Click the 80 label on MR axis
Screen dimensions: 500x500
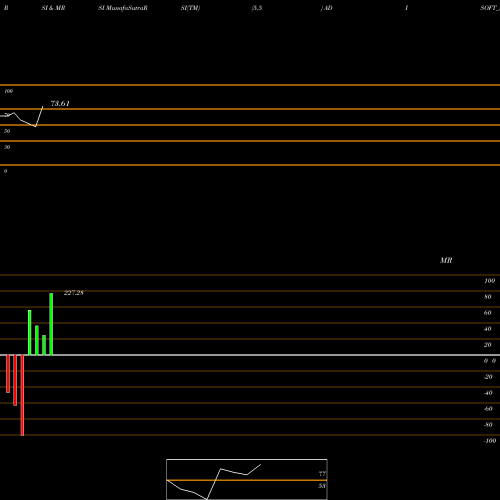tap(488, 297)
